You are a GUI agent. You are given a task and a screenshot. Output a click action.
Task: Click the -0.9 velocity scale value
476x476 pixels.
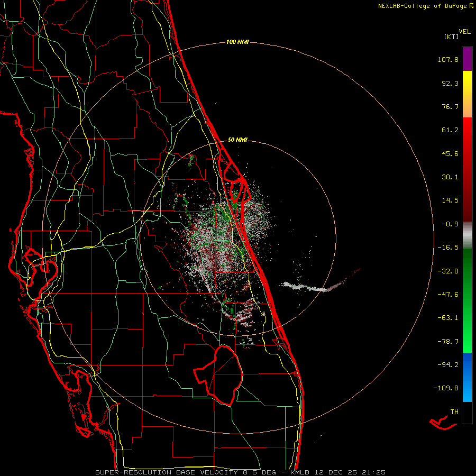pos(450,224)
